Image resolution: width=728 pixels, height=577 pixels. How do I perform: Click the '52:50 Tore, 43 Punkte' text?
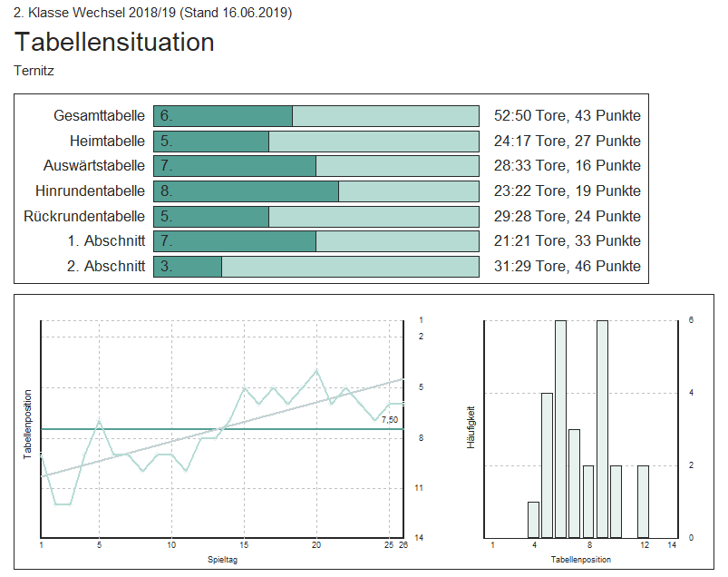point(567,116)
